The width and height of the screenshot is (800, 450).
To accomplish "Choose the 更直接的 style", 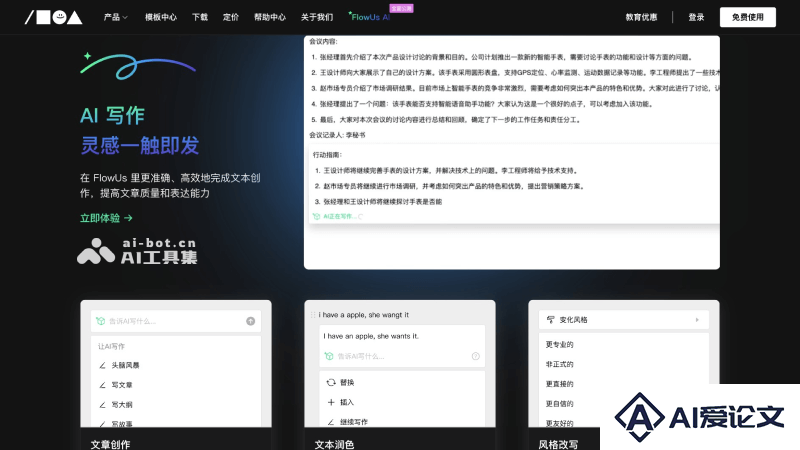I will click(559, 384).
